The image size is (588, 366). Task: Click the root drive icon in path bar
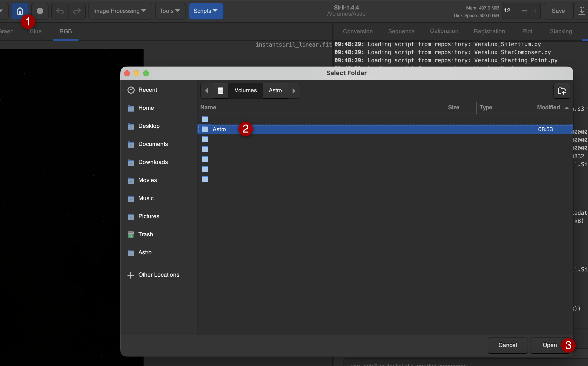[221, 91]
